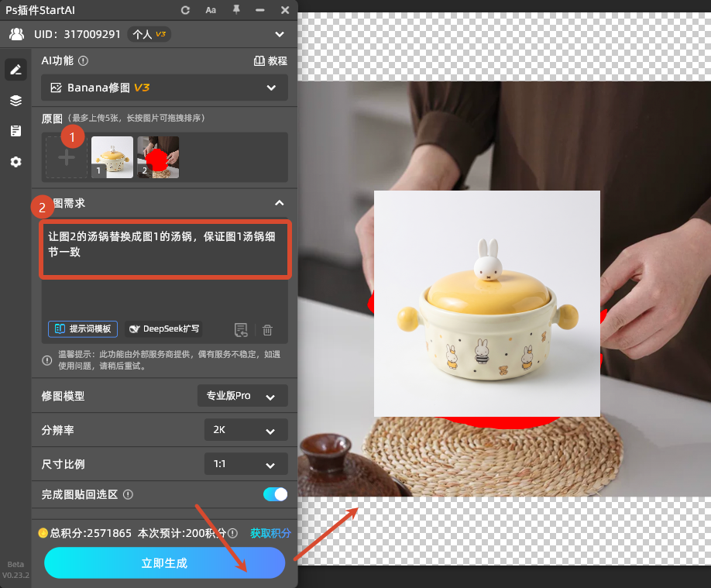The width and height of the screenshot is (711, 588).
Task: Open the Banana修图 V3 function dropdown
Action: tap(164, 88)
